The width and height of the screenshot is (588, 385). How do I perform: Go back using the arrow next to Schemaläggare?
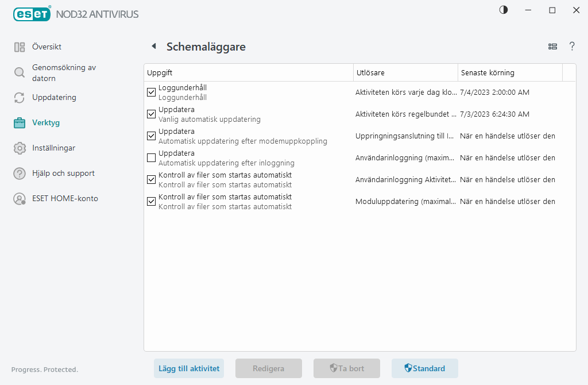pos(153,46)
